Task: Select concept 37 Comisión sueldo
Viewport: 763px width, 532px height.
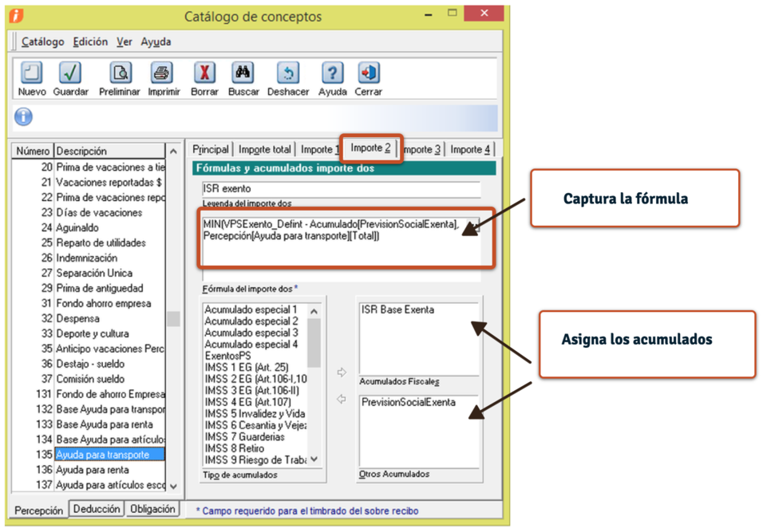Action: point(89,379)
